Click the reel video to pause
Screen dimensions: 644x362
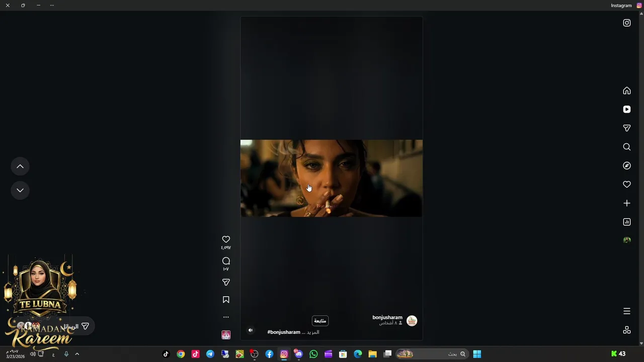click(x=332, y=178)
